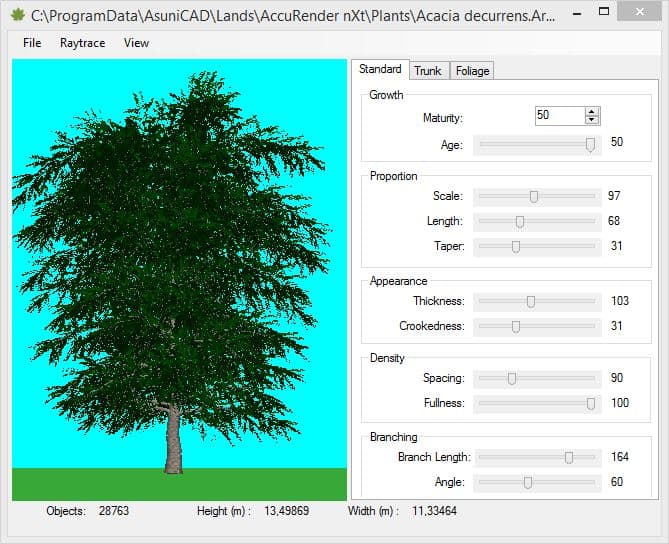Click the Height value 13,49869
The height and width of the screenshot is (544, 669).
[286, 511]
